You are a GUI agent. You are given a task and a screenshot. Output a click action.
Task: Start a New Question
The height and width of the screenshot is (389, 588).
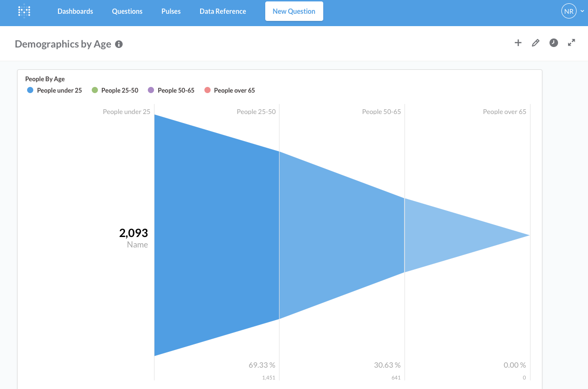point(294,11)
